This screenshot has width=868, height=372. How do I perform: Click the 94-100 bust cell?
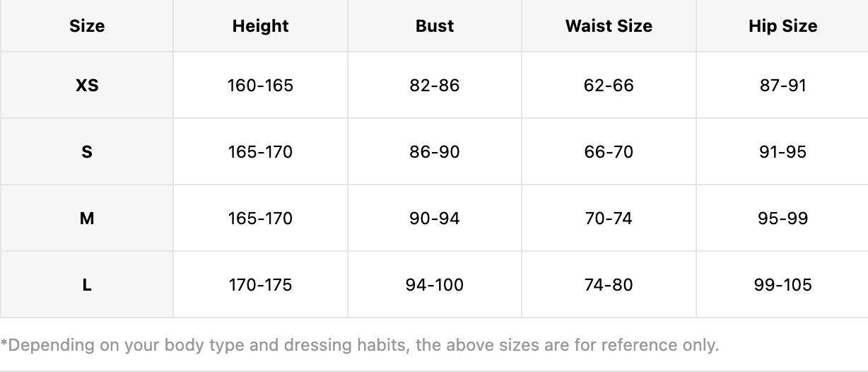tap(435, 285)
